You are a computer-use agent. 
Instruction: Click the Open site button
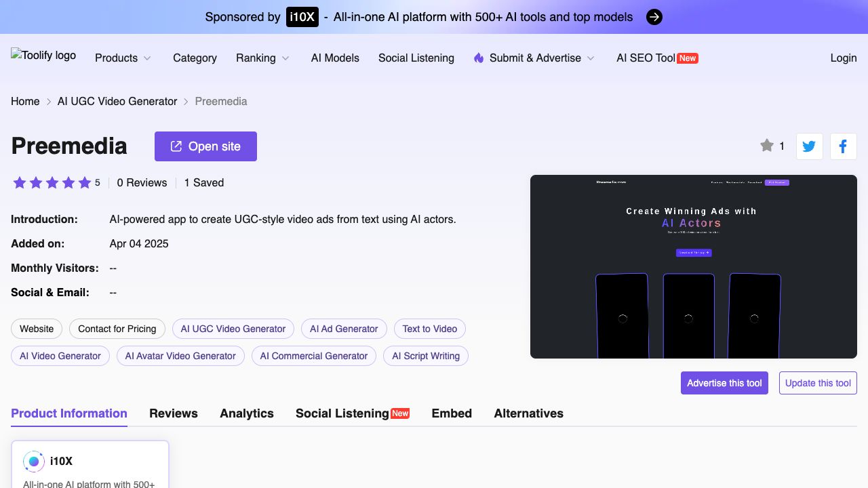(x=205, y=146)
